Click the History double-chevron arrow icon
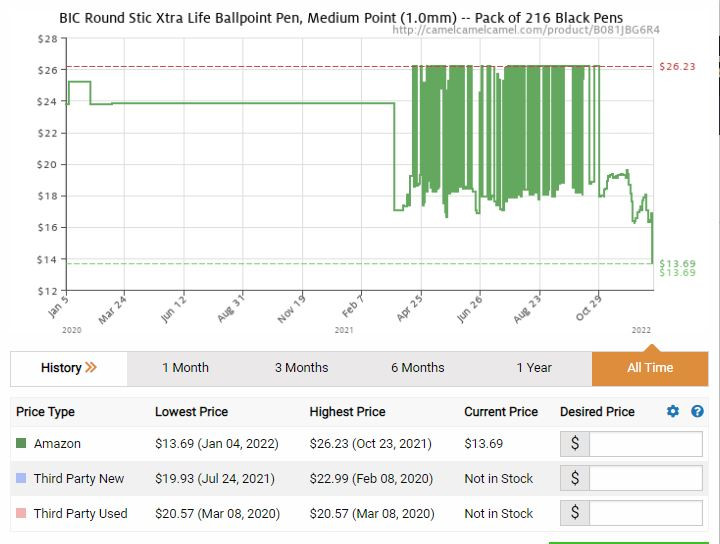720x544 pixels. [91, 367]
